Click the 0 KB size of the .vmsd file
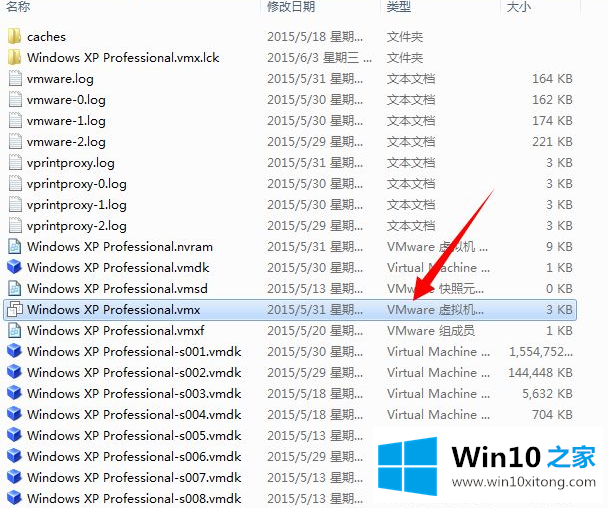The image size is (608, 508). (559, 289)
